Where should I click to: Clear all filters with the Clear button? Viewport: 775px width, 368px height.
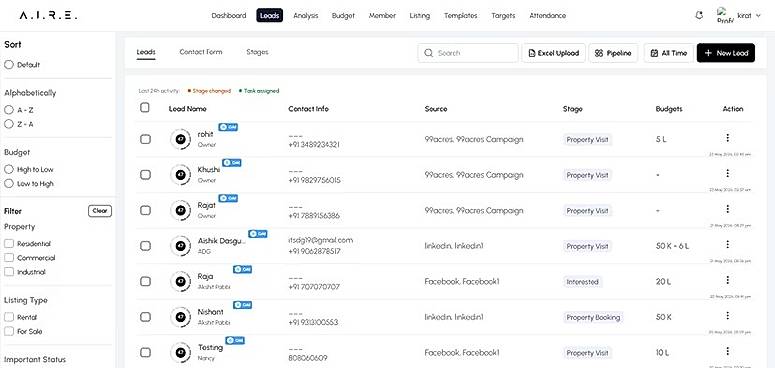click(100, 211)
